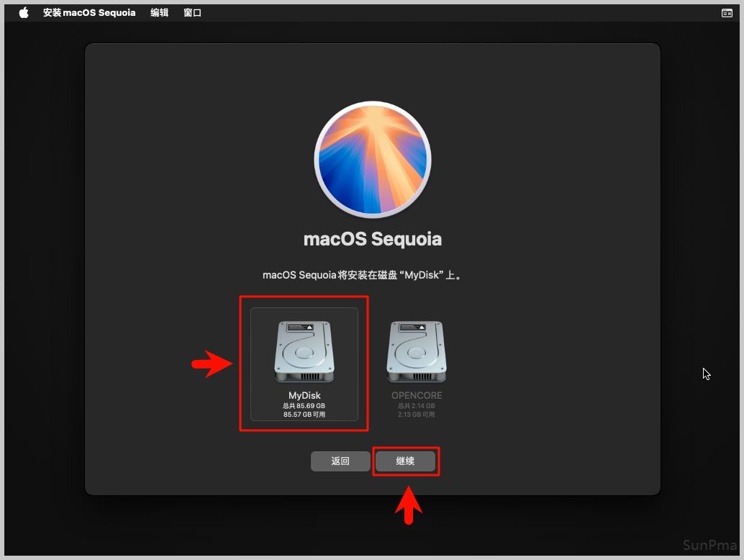Open the 窗口 menu

point(192,13)
